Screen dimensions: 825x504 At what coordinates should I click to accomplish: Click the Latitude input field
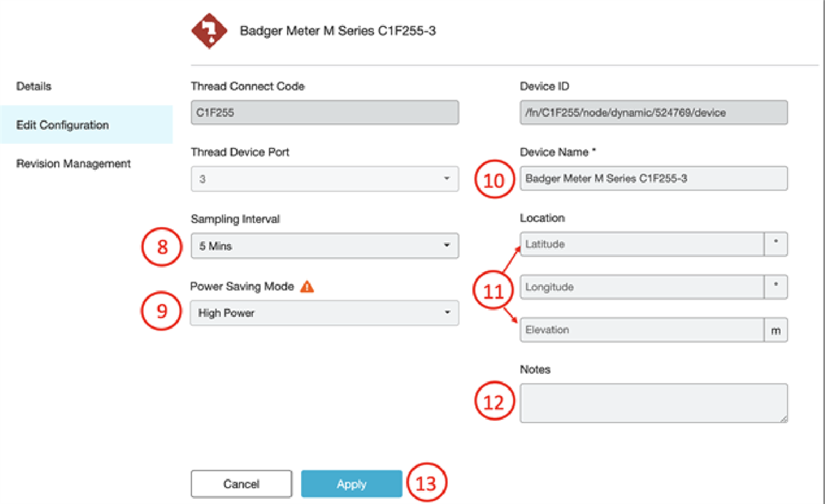tap(642, 245)
